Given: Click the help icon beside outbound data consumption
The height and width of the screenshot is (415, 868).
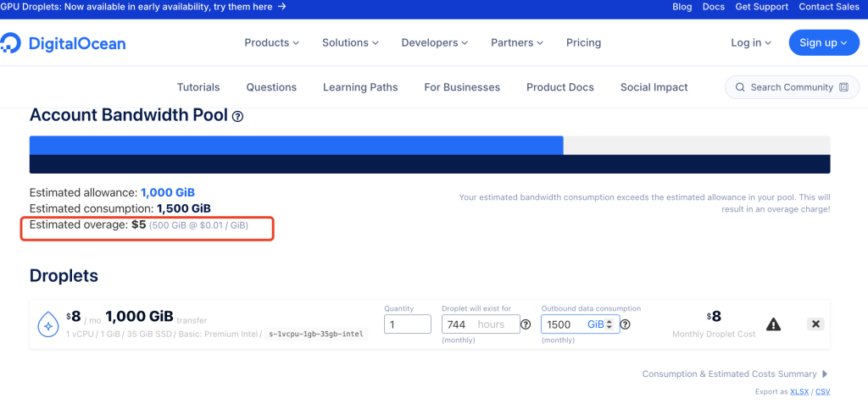Looking at the screenshot, I should pyautogui.click(x=626, y=324).
